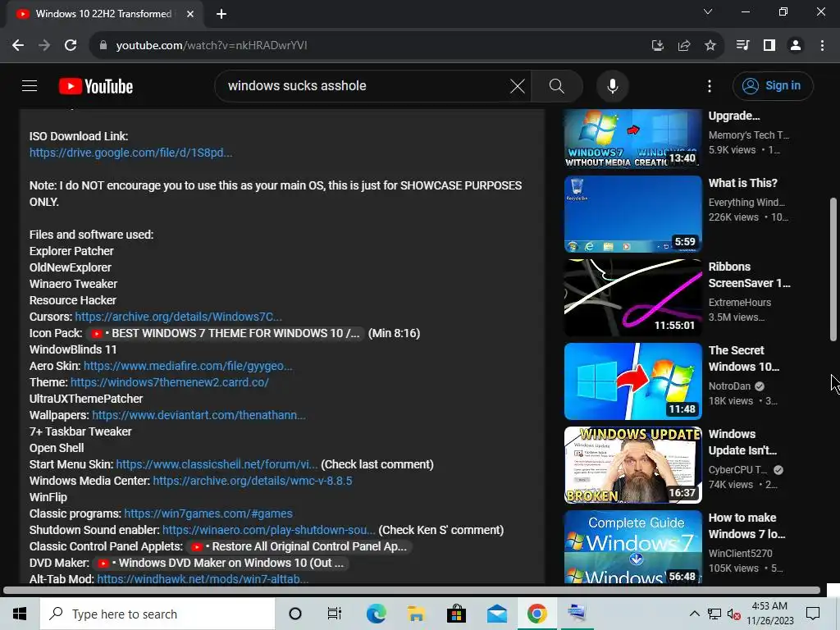Image resolution: width=840 pixels, height=630 pixels.
Task: Open Classic programs win7games link
Action: tap(208, 514)
